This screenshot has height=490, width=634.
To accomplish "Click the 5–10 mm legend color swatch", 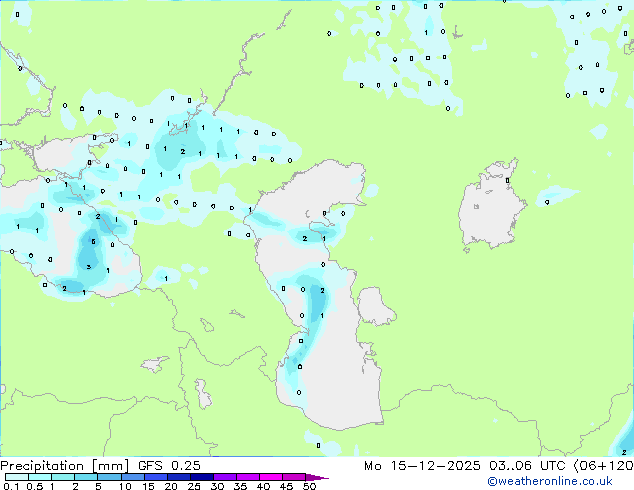I will tap(110, 477).
